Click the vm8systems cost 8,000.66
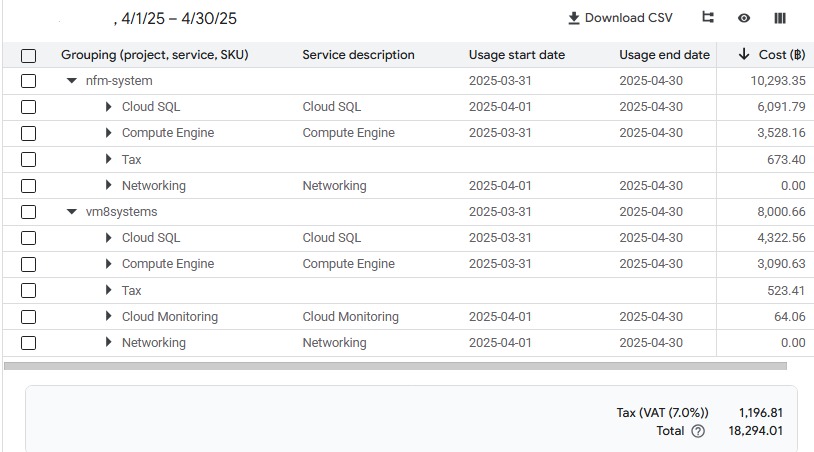Screen dimensions: 814x452 click(x=781, y=212)
